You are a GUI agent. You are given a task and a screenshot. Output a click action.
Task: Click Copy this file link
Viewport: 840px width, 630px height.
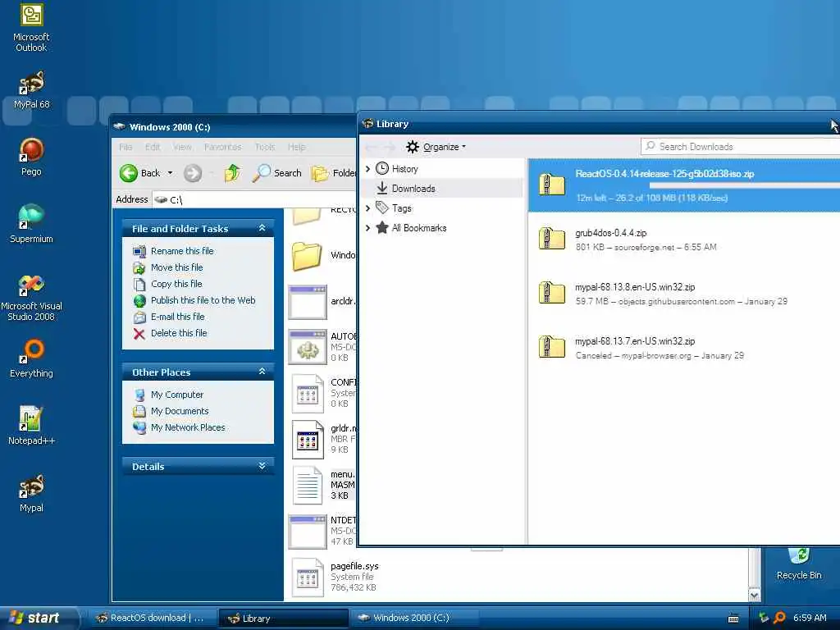(176, 284)
